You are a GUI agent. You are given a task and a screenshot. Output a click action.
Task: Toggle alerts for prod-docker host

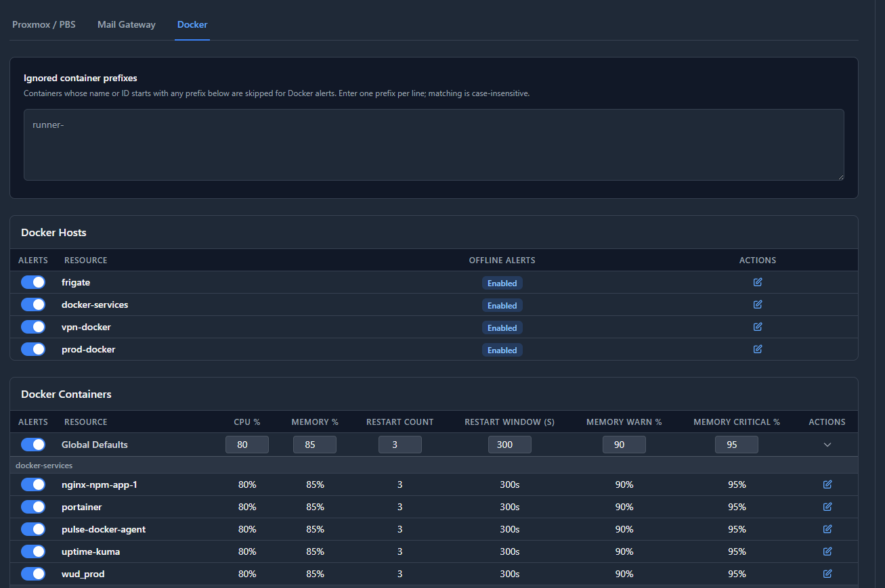point(33,349)
